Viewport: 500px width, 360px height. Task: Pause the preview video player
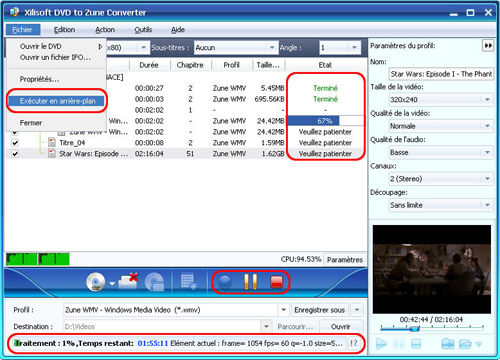tap(399, 344)
